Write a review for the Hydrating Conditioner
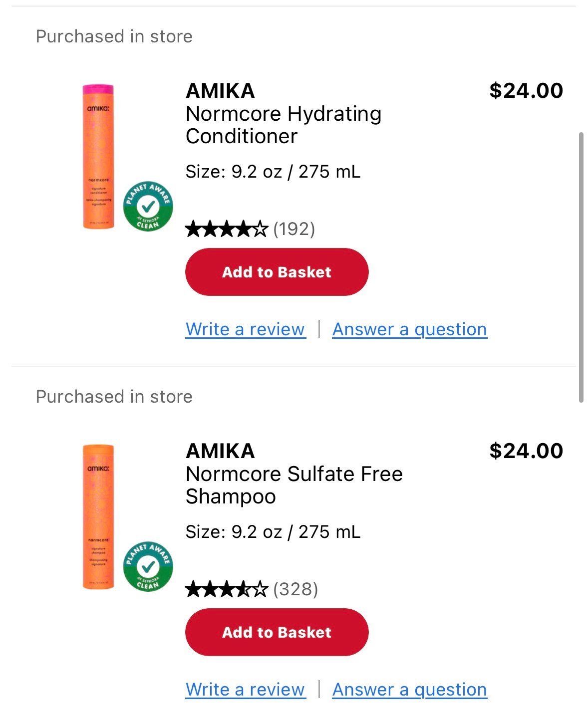588x724 pixels. tap(245, 329)
